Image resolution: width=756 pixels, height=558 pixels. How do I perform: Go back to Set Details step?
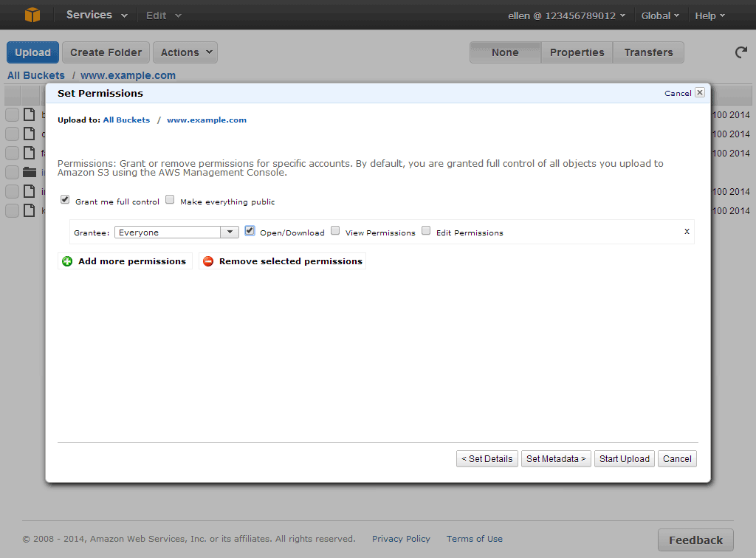(487, 458)
